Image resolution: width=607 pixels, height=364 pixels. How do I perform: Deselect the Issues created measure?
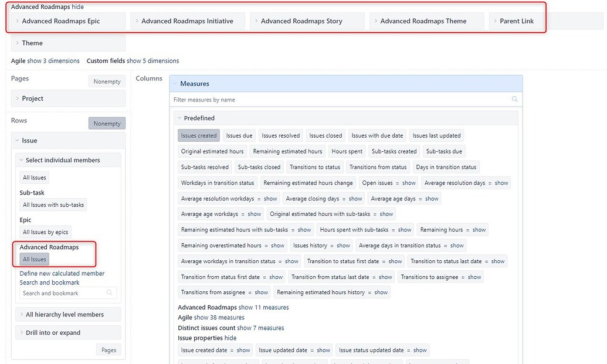click(198, 135)
